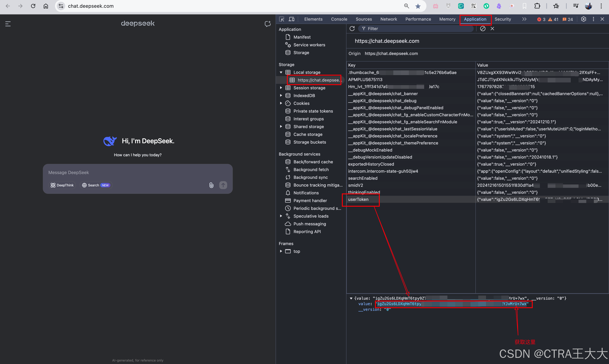
Task: Open Back/forward cache
Action: click(x=313, y=162)
